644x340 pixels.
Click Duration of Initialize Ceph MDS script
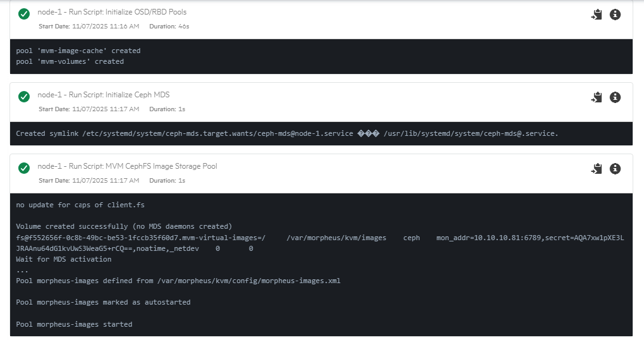pos(167,109)
